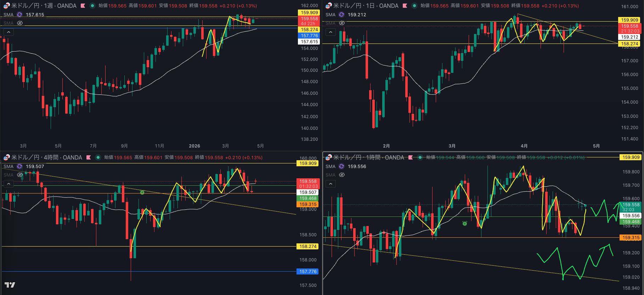Click the USD/JPY flag icon in 4-hour chart
644x295 pixels.
tap(7, 157)
